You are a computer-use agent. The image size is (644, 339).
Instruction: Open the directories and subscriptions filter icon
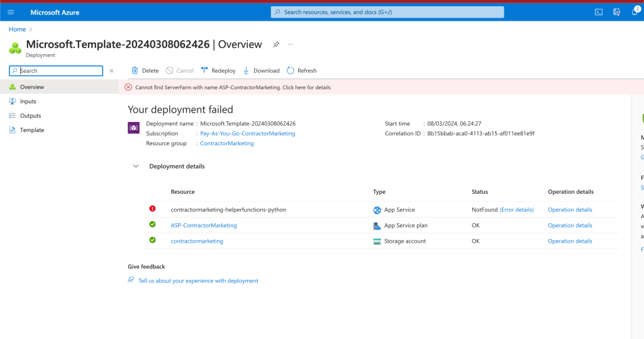click(x=616, y=13)
